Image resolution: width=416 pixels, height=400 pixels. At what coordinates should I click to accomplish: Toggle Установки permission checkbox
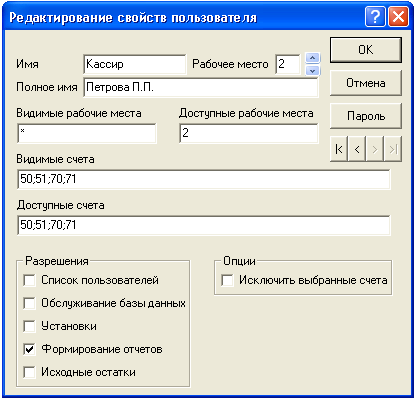(x=29, y=326)
